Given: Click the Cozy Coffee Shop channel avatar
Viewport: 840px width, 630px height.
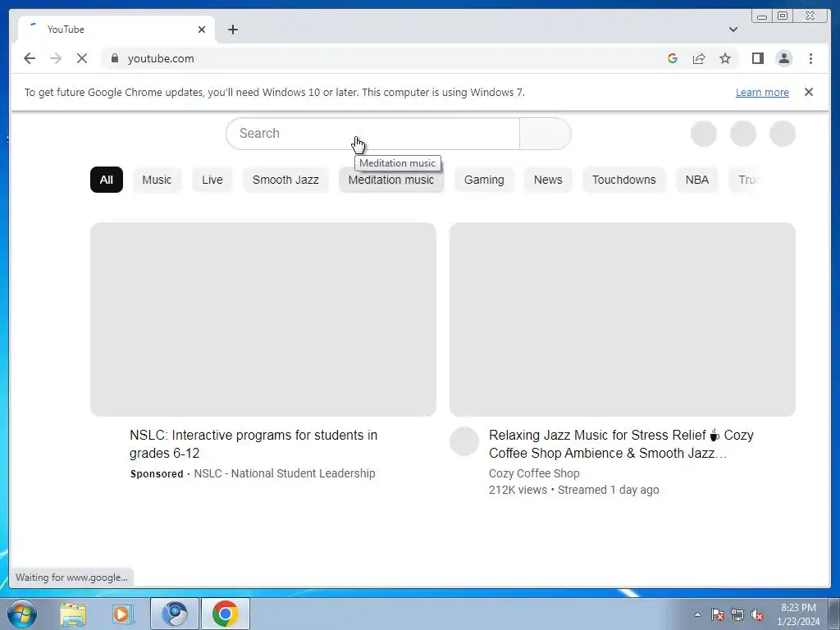Looking at the screenshot, I should pos(464,441).
